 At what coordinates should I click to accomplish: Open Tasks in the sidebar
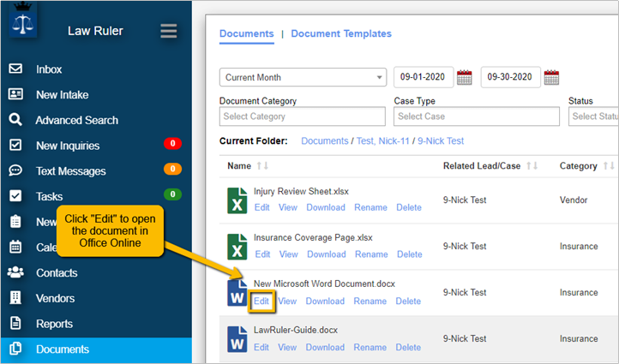point(50,196)
